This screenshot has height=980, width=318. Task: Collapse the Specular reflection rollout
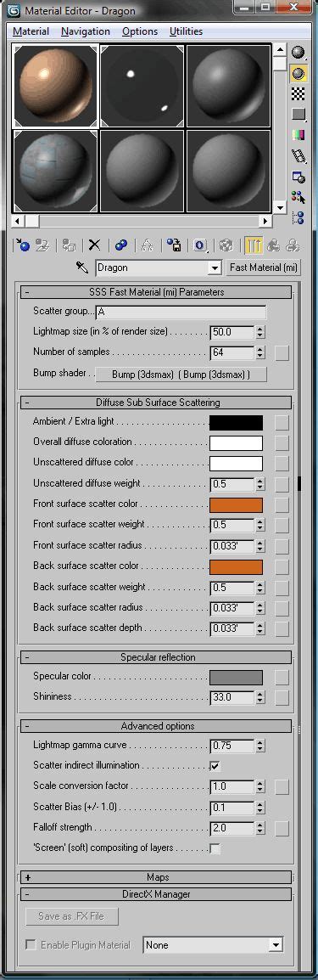(157, 657)
